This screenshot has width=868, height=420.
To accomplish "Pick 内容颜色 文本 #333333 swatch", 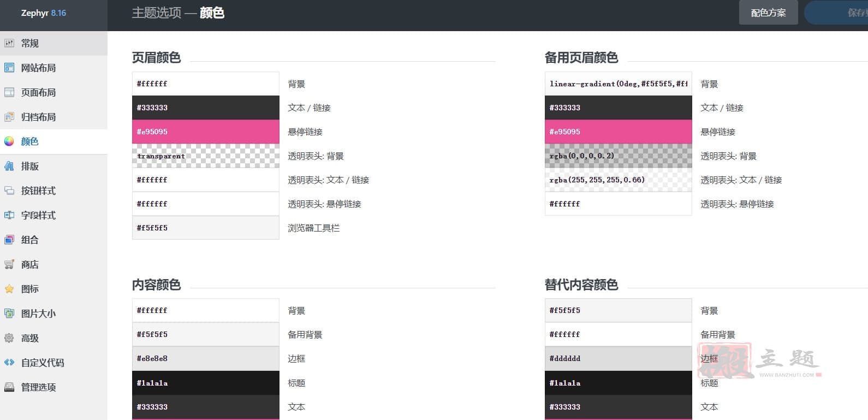I will 206,407.
